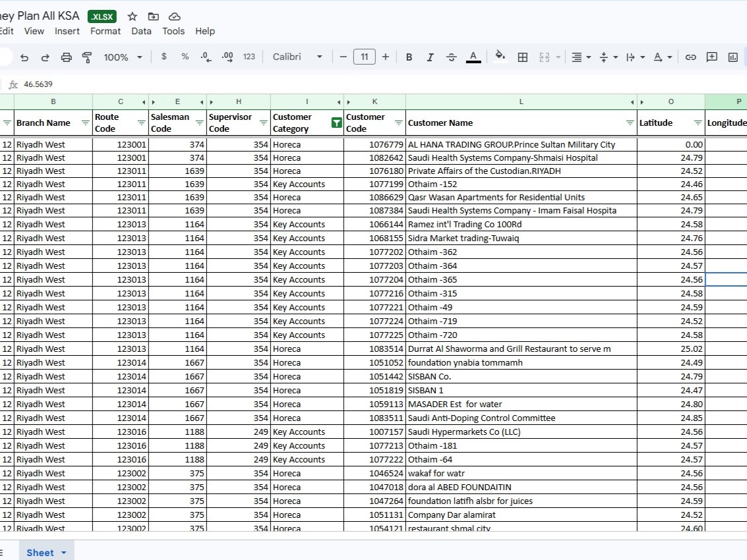Open Latitude filter
The image size is (747, 560).
click(698, 123)
